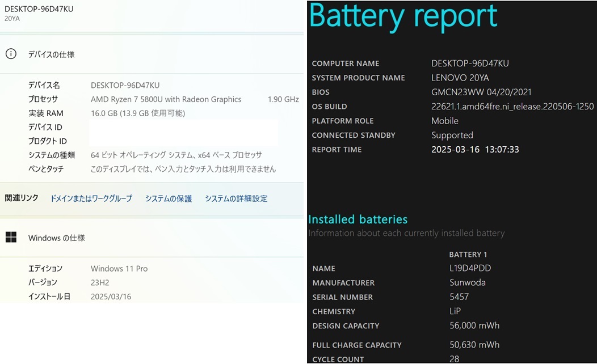
Task: Click the cycle count value 28
Action: (x=454, y=359)
